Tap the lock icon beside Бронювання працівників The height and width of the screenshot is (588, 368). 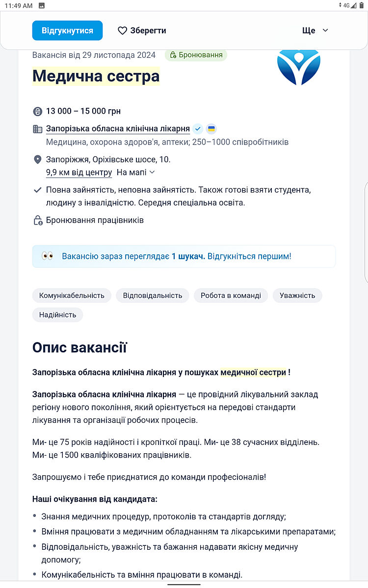(x=38, y=220)
